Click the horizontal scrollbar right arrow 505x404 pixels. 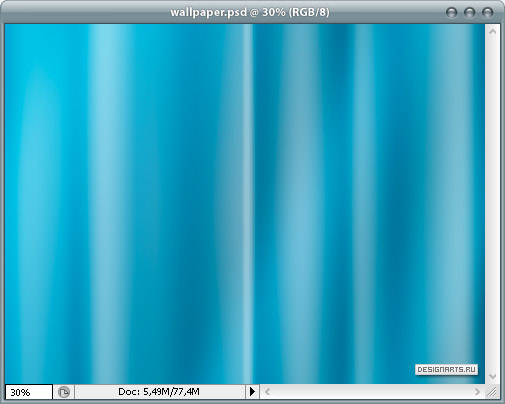[x=477, y=392]
